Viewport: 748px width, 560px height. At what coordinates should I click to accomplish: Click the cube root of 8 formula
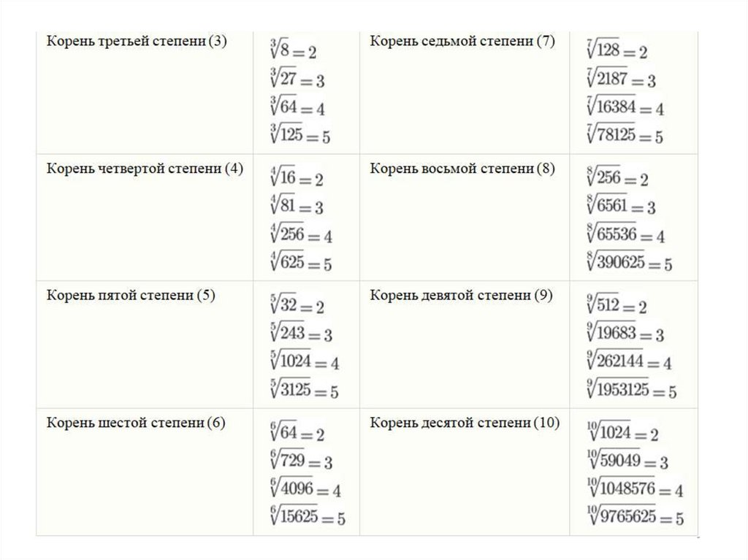click(x=292, y=53)
